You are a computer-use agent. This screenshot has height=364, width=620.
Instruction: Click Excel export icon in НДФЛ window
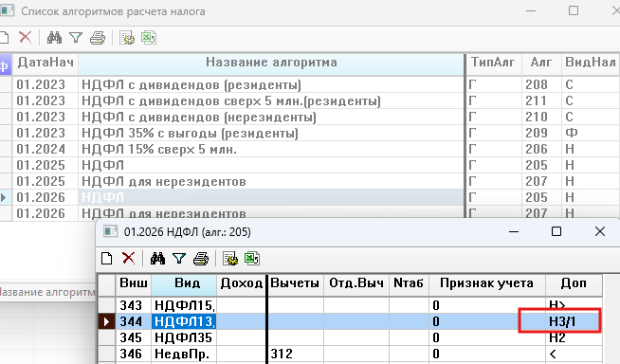(252, 259)
